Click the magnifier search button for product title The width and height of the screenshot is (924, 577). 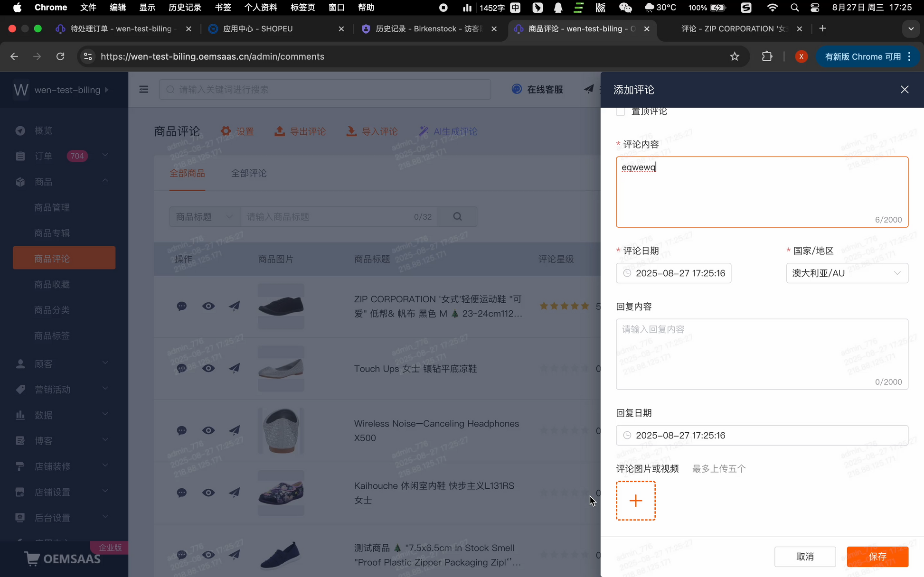pos(457,216)
